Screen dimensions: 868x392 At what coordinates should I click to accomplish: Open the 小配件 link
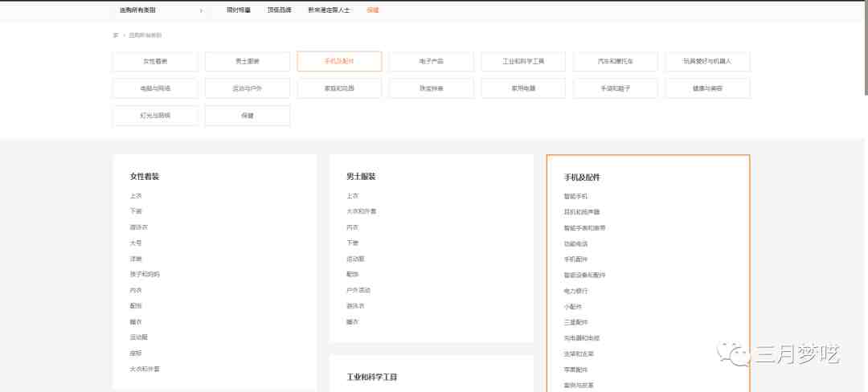click(573, 307)
